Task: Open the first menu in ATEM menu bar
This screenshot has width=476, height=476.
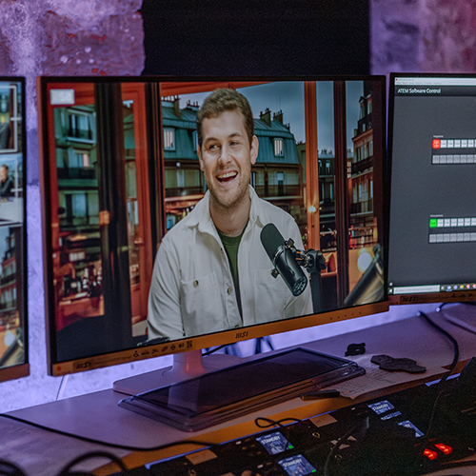Action: [399, 83]
